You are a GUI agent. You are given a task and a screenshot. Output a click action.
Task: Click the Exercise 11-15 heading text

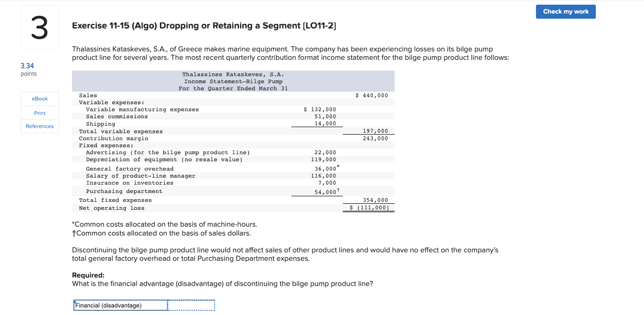click(204, 26)
